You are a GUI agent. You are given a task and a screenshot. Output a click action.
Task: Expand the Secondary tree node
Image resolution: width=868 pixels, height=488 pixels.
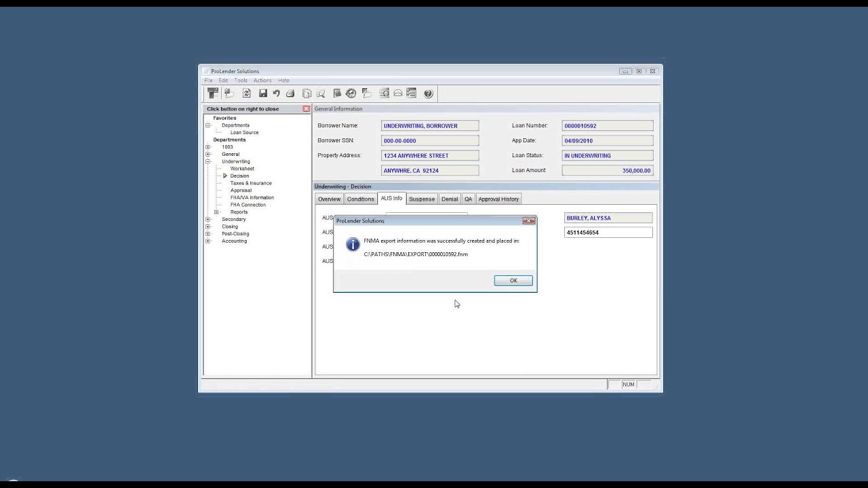208,220
